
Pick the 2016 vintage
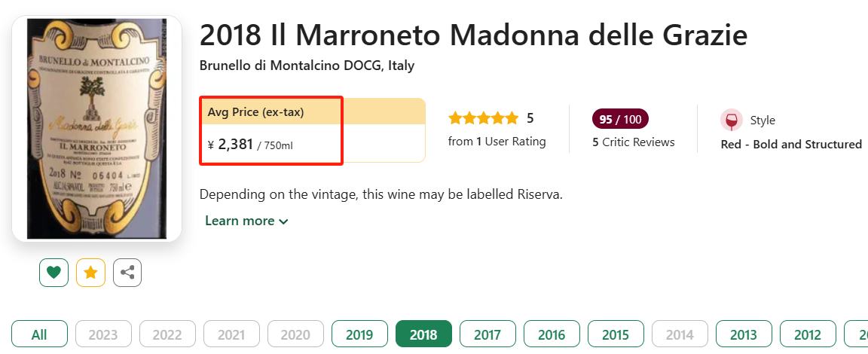pyautogui.click(x=552, y=334)
